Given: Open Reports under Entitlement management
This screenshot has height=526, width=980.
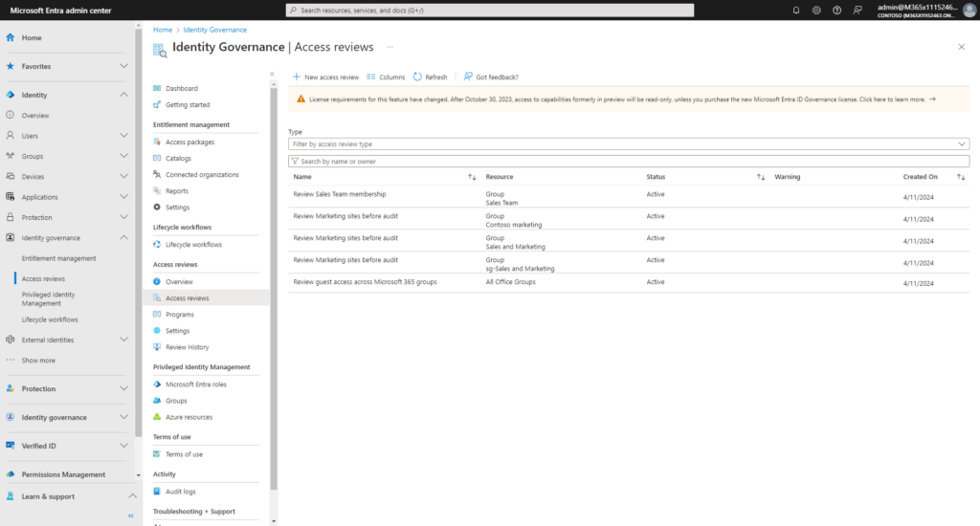Looking at the screenshot, I should pyautogui.click(x=177, y=190).
